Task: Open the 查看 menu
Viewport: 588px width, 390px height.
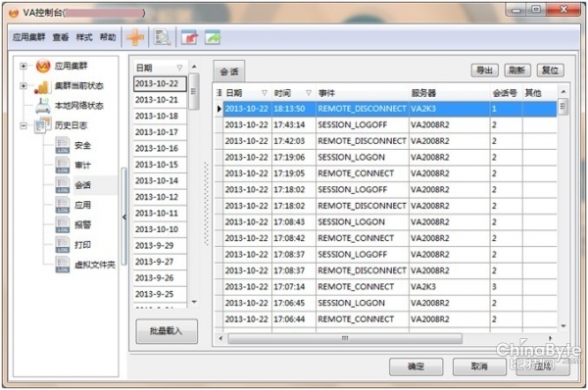Action: tap(61, 37)
